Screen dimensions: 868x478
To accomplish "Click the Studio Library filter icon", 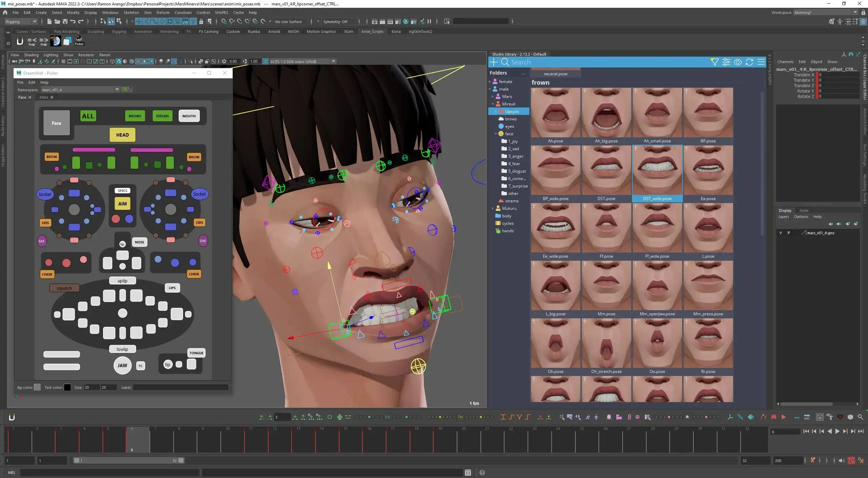I will (714, 62).
